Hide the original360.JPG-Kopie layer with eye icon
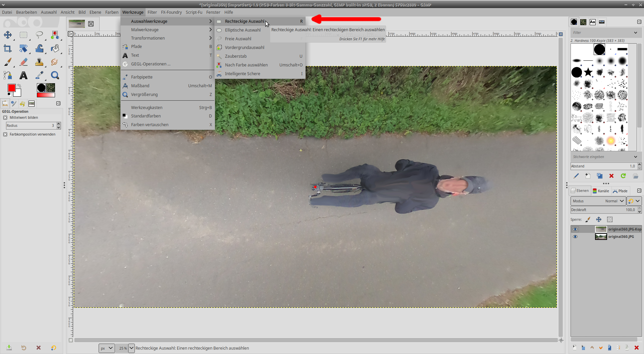 575,229
